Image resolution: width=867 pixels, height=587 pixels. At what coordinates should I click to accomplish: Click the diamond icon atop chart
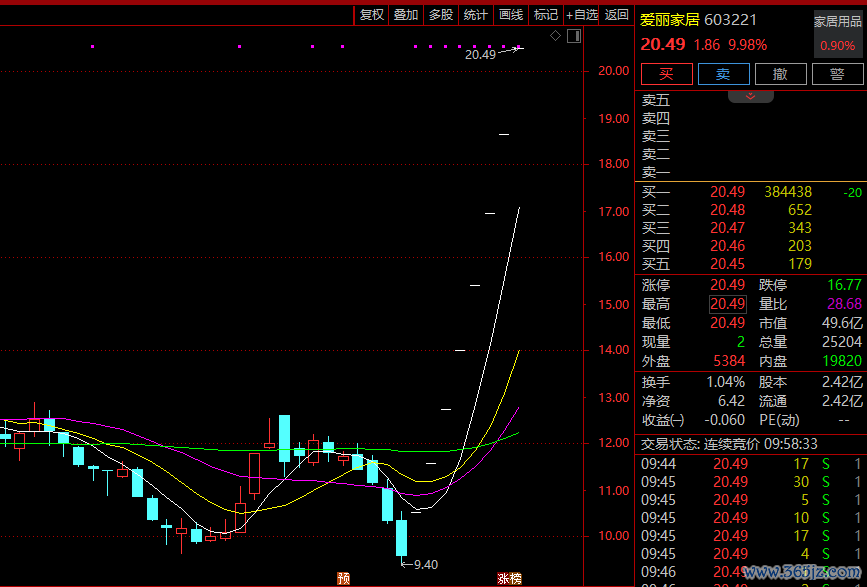pyautogui.click(x=555, y=36)
